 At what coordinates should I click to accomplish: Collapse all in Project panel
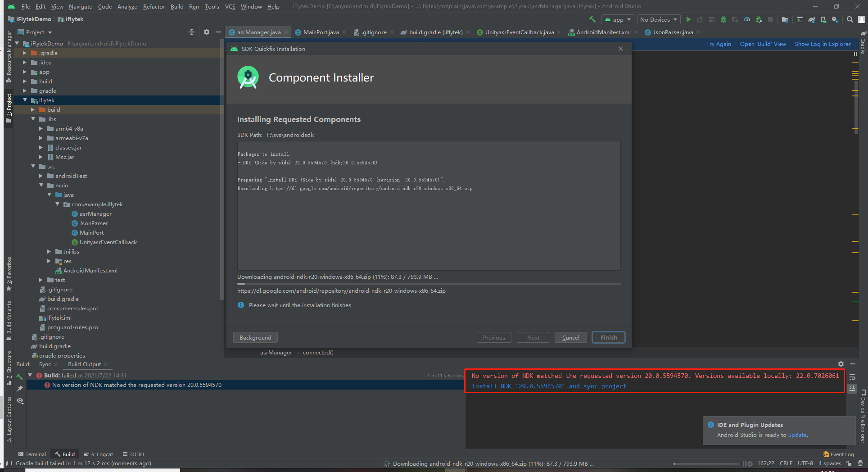[x=192, y=32]
